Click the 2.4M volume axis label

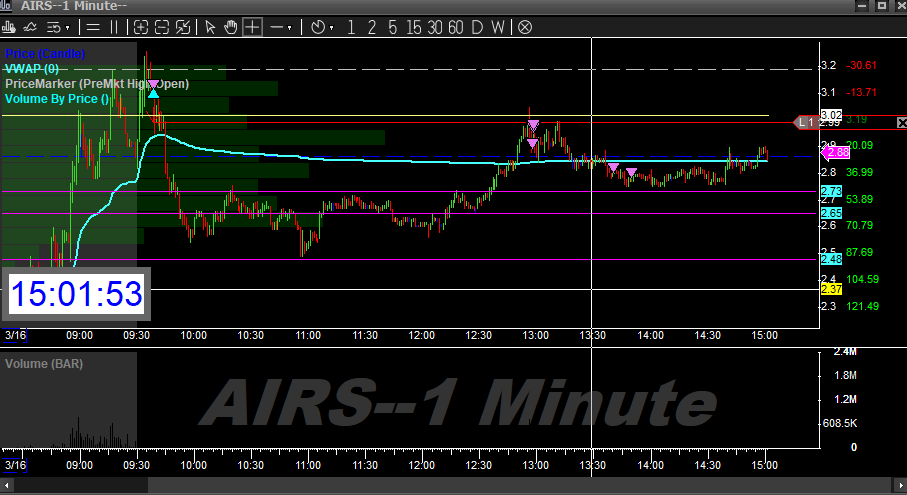coord(845,351)
